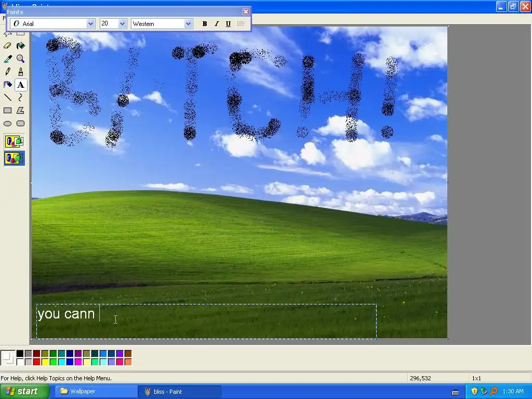
Task: Click the orange magnifier tray icon
Action: point(494,392)
